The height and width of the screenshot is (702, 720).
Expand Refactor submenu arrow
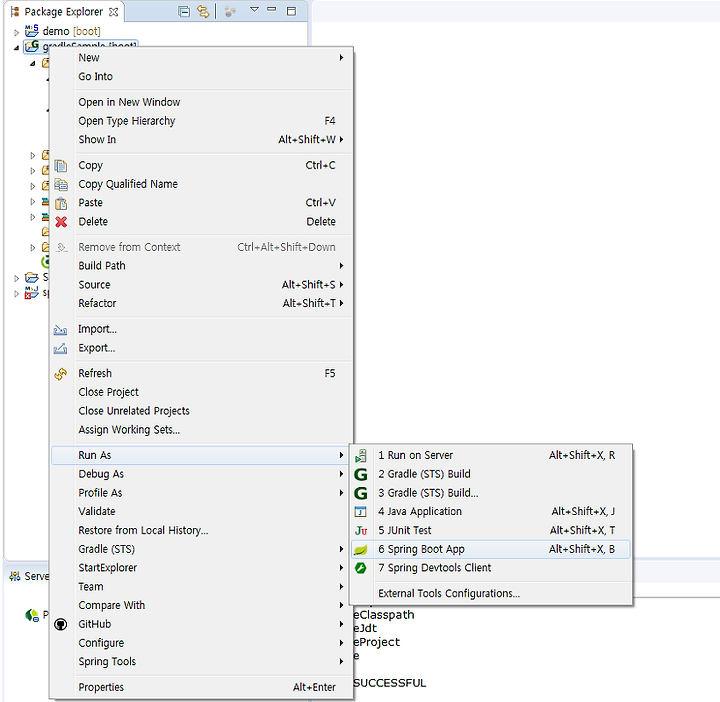pos(341,303)
